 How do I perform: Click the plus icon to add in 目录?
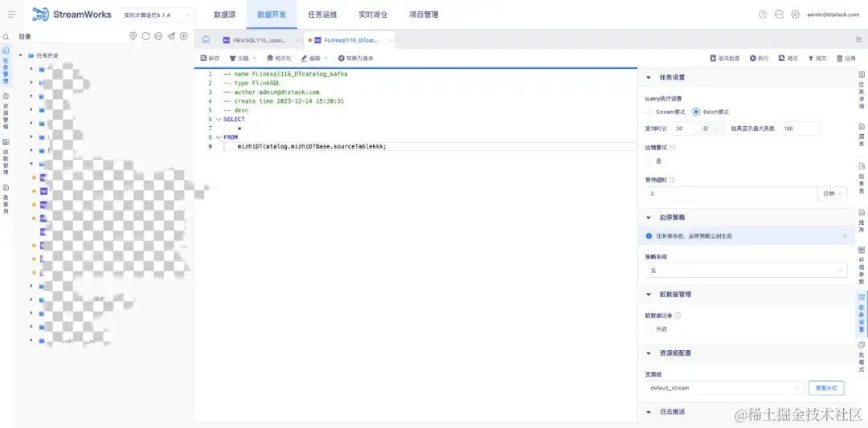click(184, 36)
